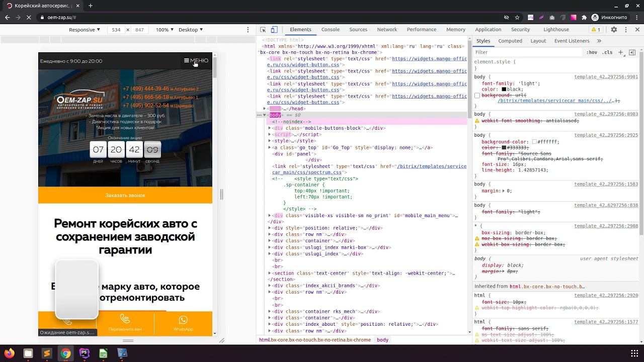Open the Performance tab
This screenshot has height=362, width=644.
[422, 30]
